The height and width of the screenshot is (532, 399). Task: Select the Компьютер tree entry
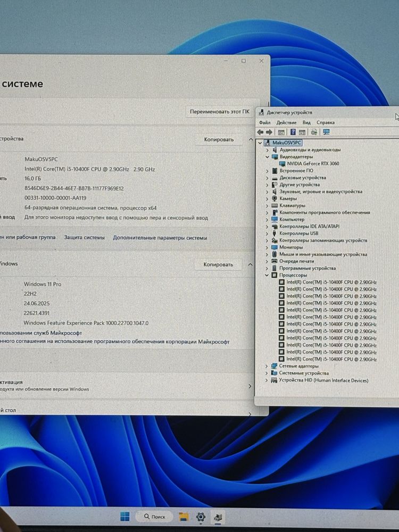coord(292,220)
